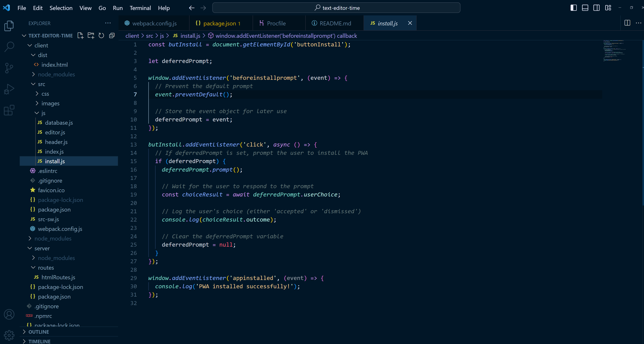Create a New Folder in explorer
The height and width of the screenshot is (344, 644).
point(91,36)
